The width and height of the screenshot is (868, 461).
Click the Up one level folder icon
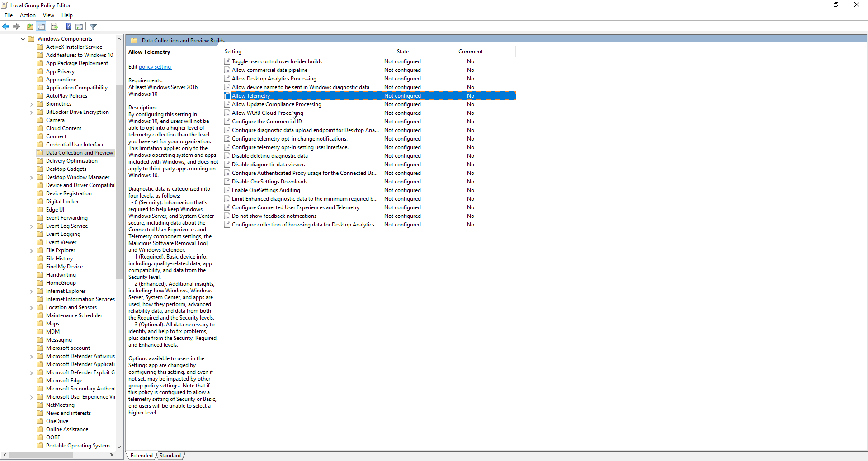tap(30, 26)
